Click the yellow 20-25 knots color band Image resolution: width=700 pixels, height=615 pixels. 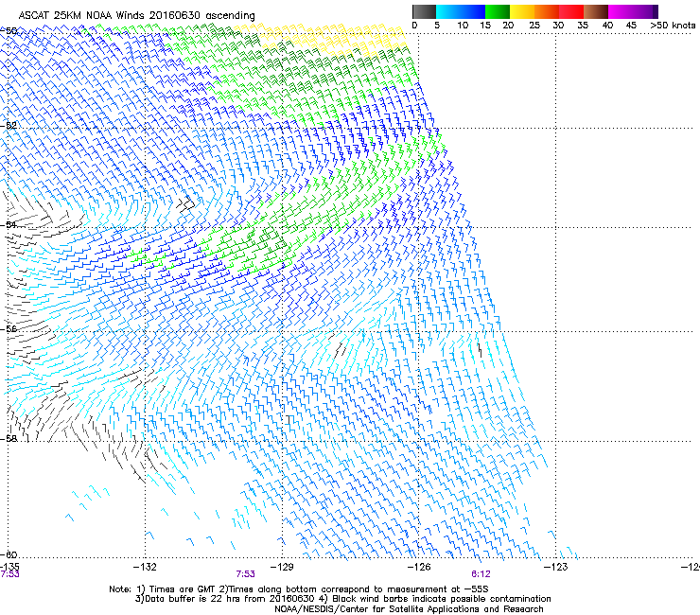[x=522, y=11]
